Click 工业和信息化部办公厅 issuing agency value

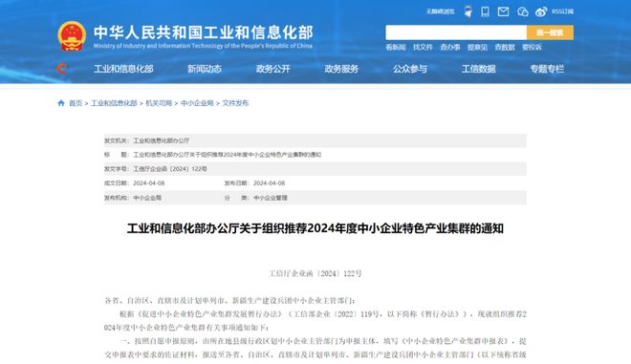point(161,140)
